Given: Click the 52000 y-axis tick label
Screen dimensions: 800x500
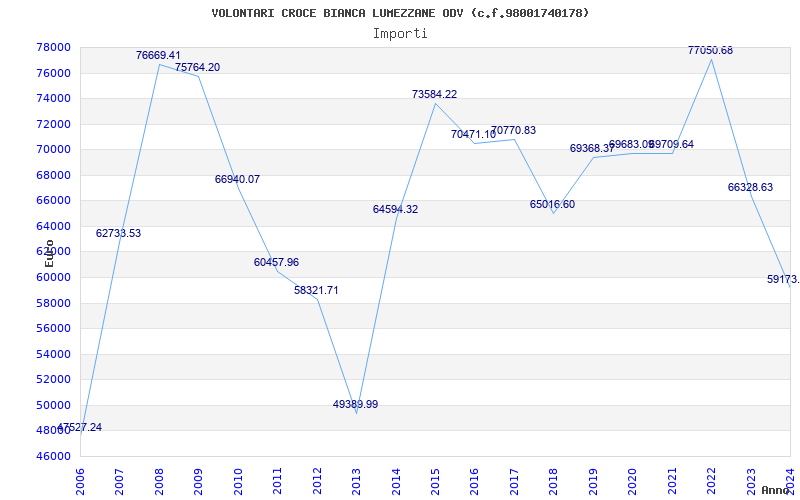Looking at the screenshot, I should pos(53,380).
